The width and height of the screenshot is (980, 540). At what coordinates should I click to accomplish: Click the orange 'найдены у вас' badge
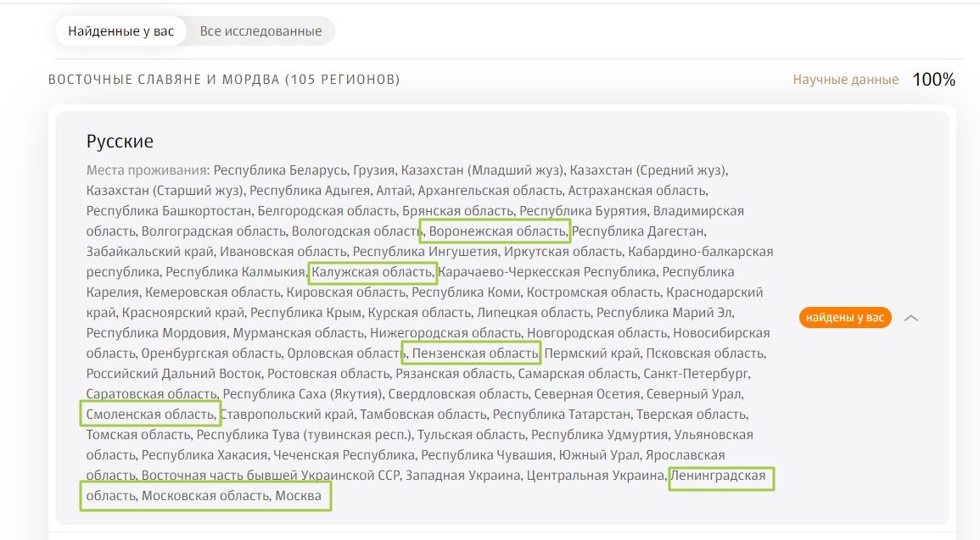(845, 318)
